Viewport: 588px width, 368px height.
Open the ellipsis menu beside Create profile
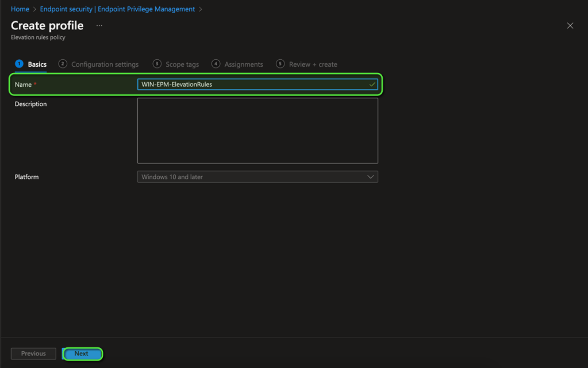tap(99, 26)
